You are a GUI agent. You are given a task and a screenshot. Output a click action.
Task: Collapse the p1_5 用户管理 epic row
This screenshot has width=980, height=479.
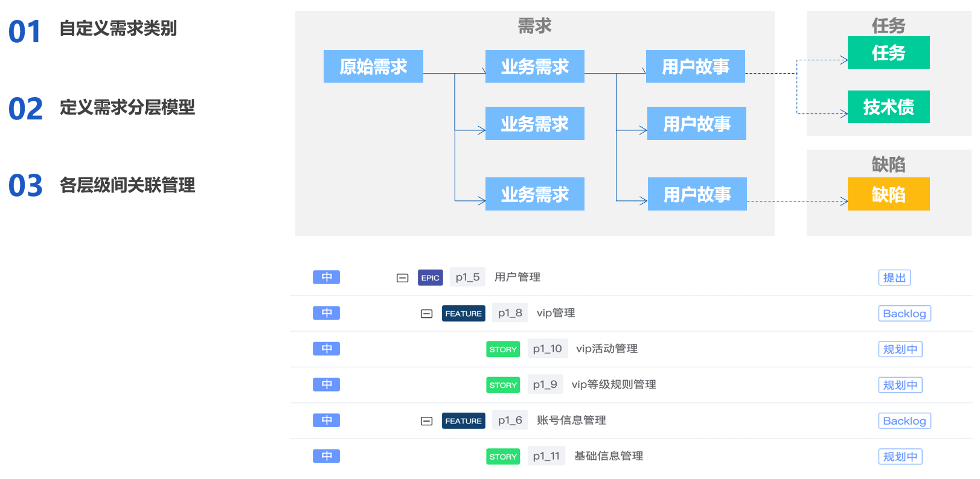click(x=402, y=278)
